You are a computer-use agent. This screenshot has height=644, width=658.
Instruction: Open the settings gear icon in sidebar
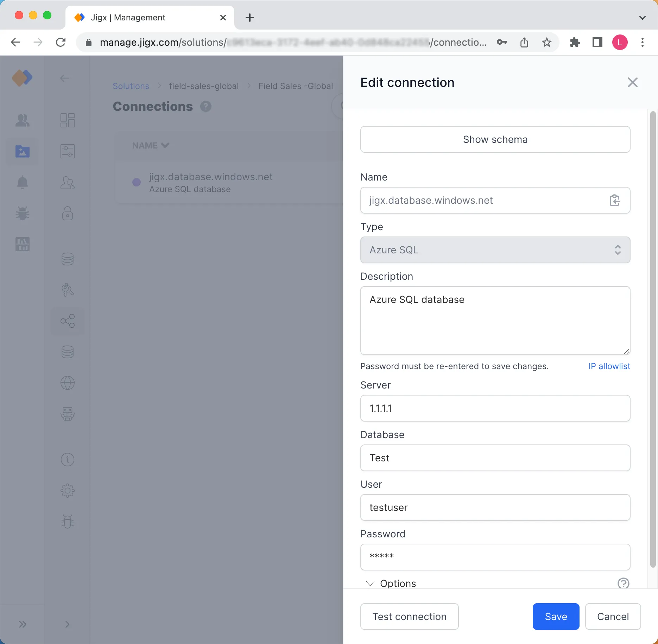tap(68, 491)
